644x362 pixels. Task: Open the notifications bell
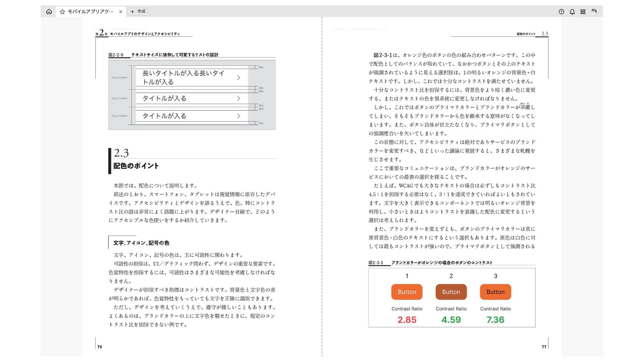point(572,12)
